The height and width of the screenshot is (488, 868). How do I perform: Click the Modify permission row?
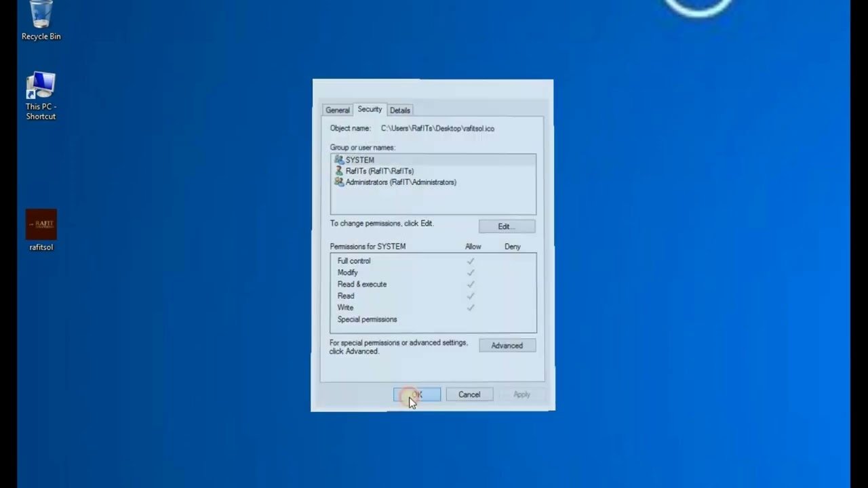click(433, 272)
